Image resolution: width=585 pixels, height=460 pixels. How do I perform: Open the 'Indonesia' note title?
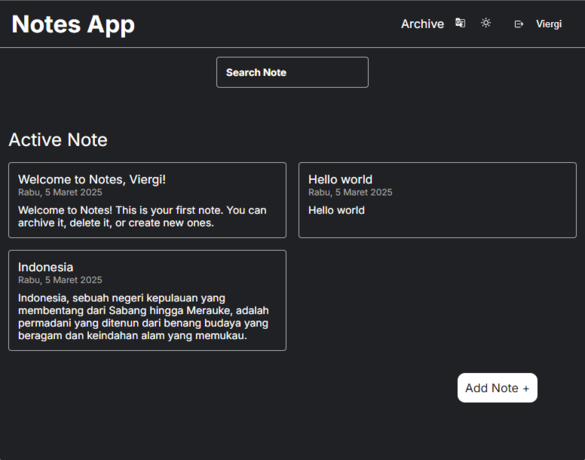[x=46, y=267]
